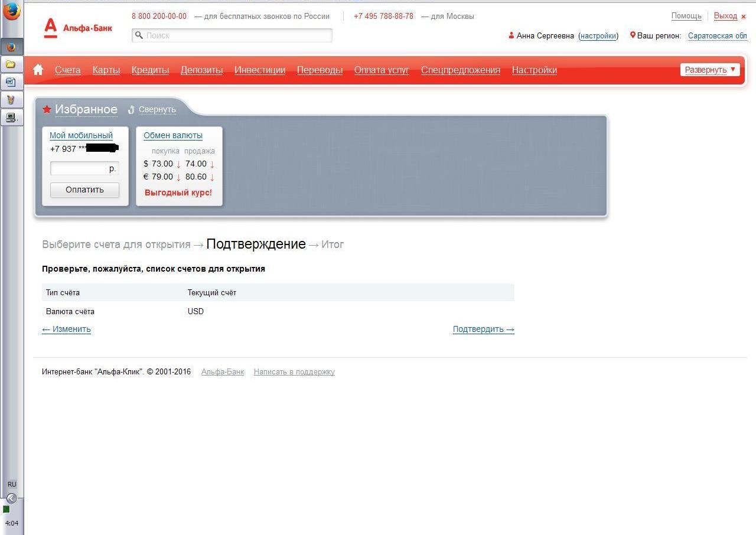
Task: Click the USD currency value
Action: [x=195, y=311]
